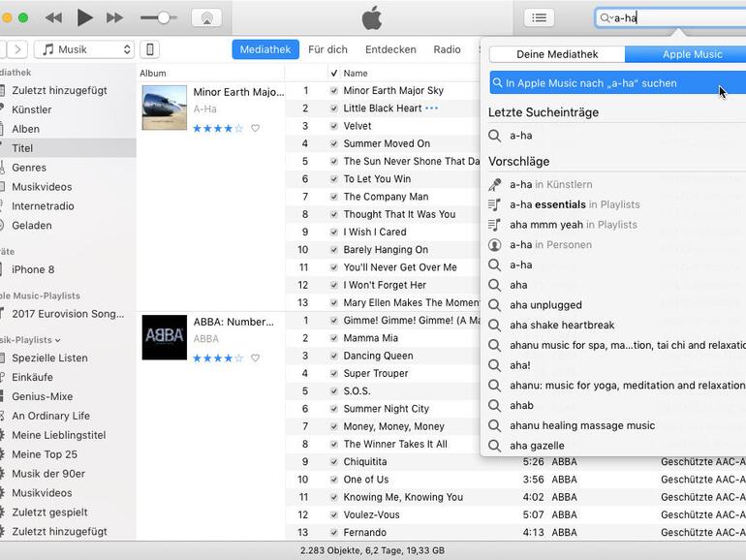746x560 pixels.
Task: Uncheck the Dancing Queen checkbox
Action: [x=334, y=356]
